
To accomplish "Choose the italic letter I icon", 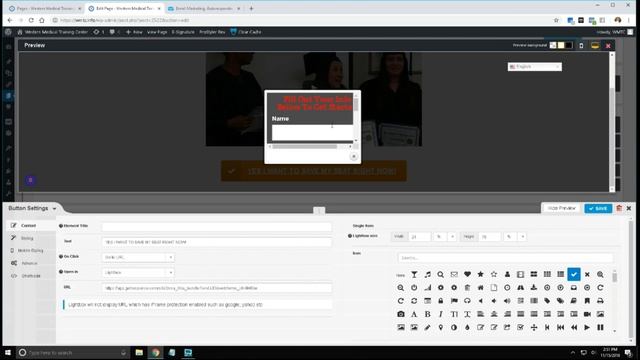I will pos(440,314).
